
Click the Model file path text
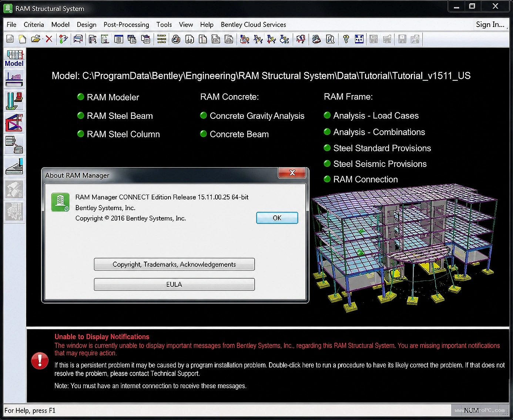[x=261, y=76]
